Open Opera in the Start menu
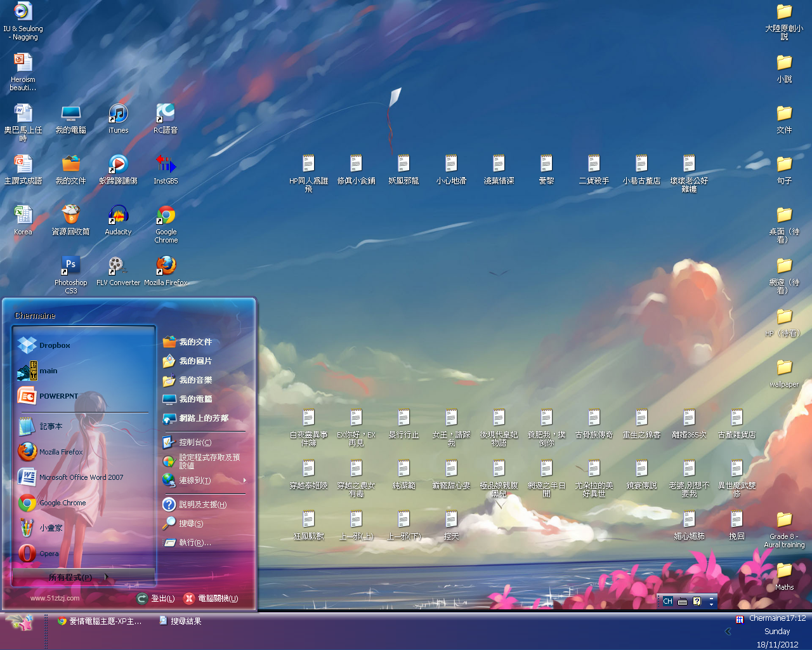Viewport: 812px width, 650px height. pos(39,554)
